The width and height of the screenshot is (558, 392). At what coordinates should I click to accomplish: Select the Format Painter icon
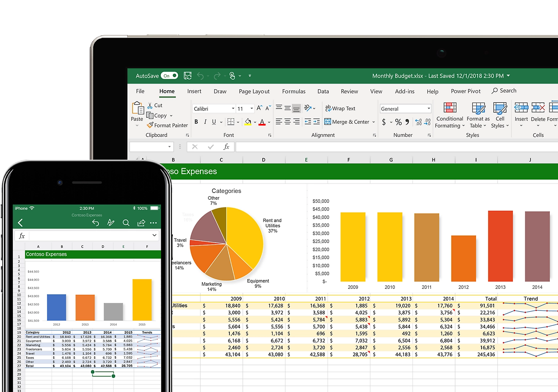pos(151,125)
